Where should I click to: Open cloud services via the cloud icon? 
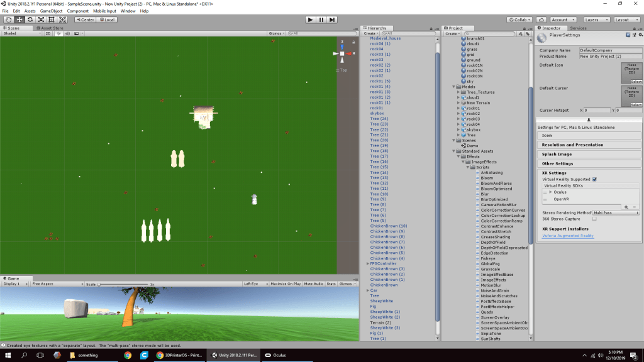tap(541, 19)
